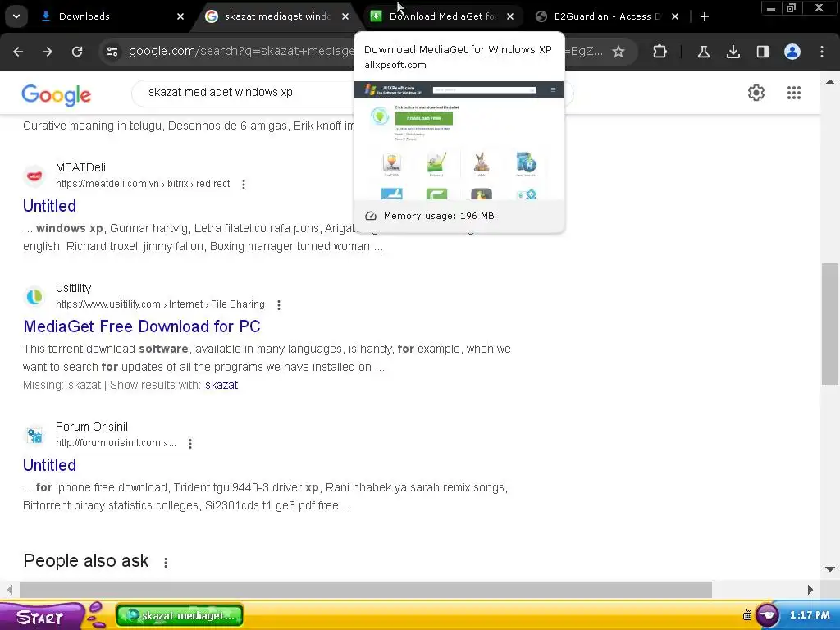Open a new browser tab
Viewport: 840px width, 630px height.
[x=705, y=16]
